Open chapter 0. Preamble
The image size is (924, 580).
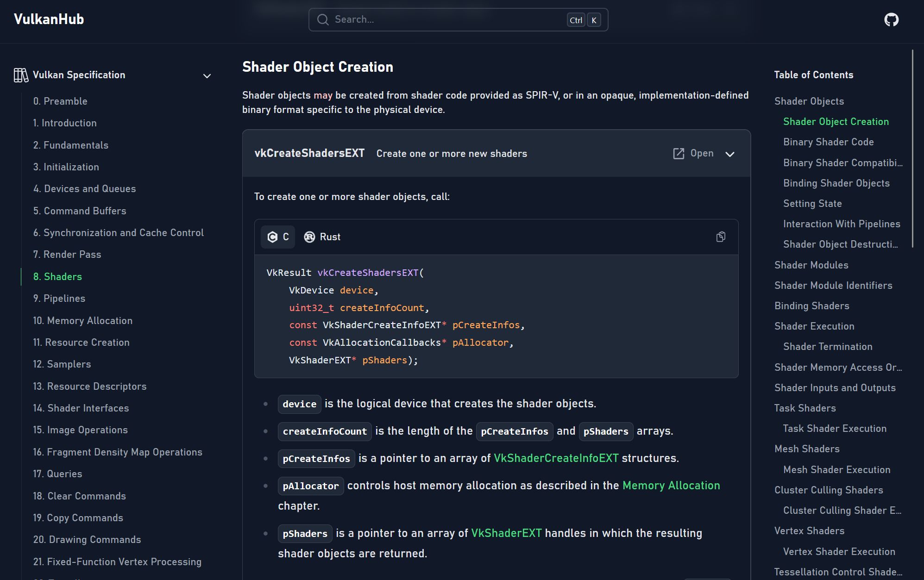click(x=60, y=101)
